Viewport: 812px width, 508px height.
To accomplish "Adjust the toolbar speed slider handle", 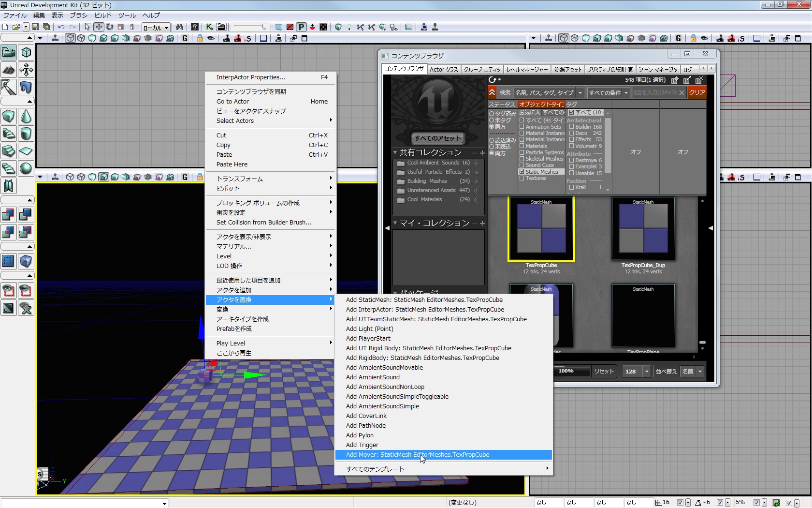I will tap(264, 27).
